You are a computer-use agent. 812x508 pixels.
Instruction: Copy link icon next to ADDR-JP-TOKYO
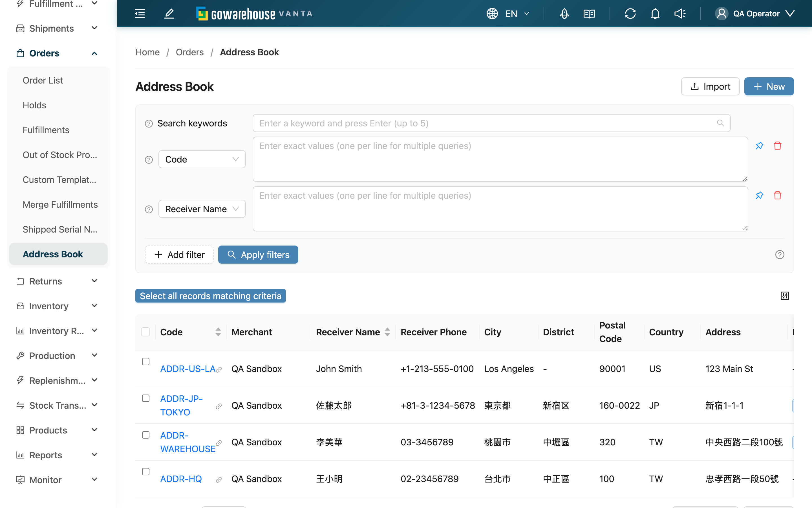(x=219, y=406)
